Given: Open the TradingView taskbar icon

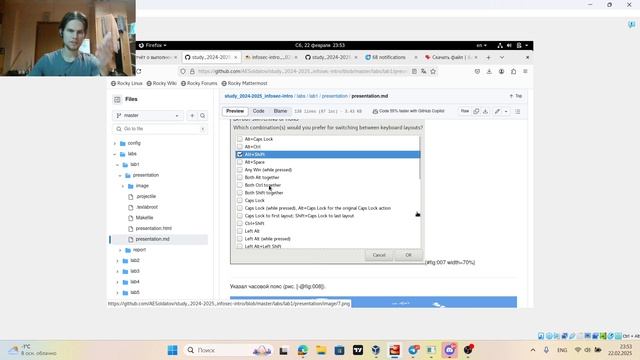Looking at the screenshot, I should [x=358, y=350].
